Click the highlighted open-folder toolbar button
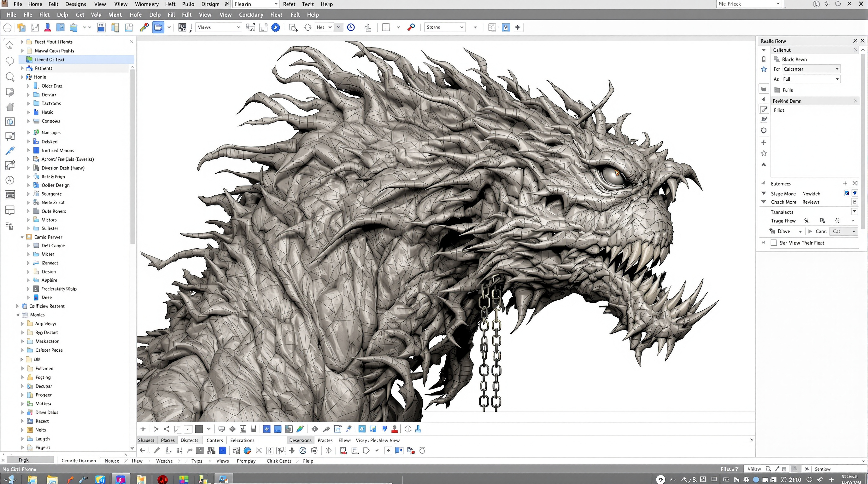This screenshot has width=868, height=484. pos(158,27)
